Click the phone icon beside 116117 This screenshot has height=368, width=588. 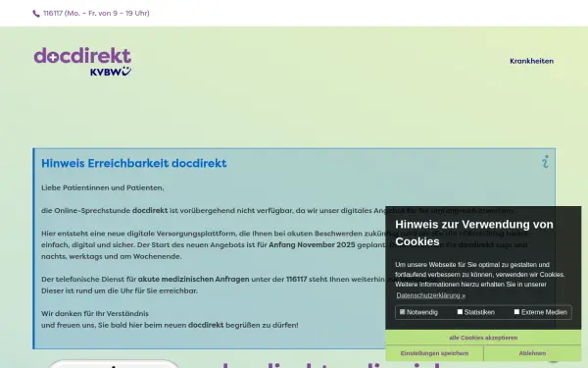pyautogui.click(x=36, y=14)
